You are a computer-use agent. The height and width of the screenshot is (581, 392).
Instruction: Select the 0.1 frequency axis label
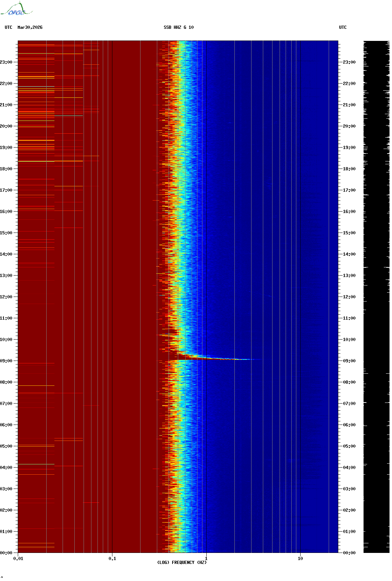pos(112,559)
